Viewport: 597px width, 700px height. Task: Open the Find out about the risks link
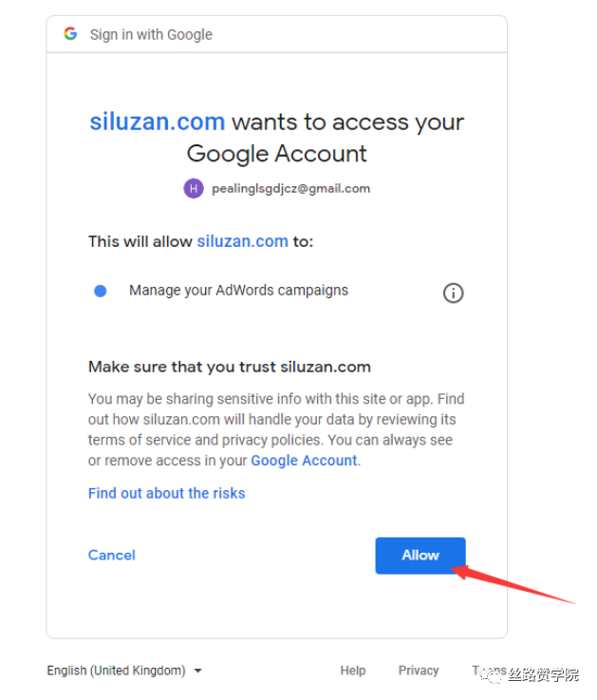click(x=166, y=493)
